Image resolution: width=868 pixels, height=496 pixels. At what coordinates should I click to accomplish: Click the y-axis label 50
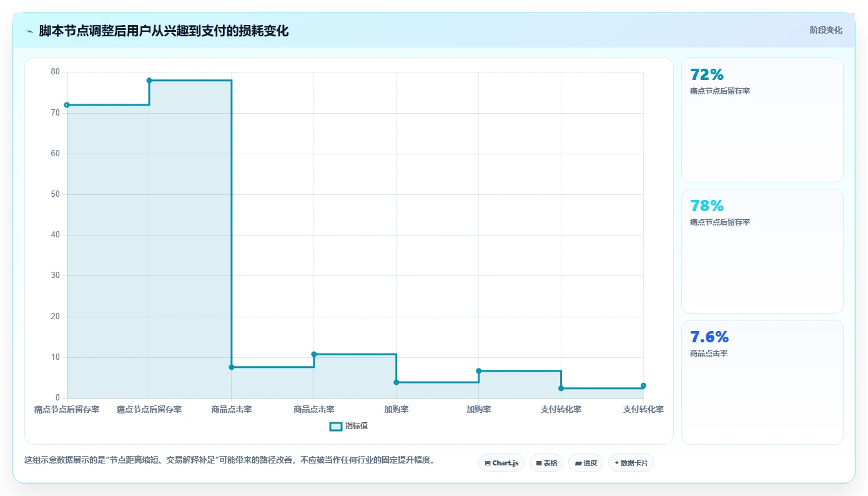[x=55, y=194]
